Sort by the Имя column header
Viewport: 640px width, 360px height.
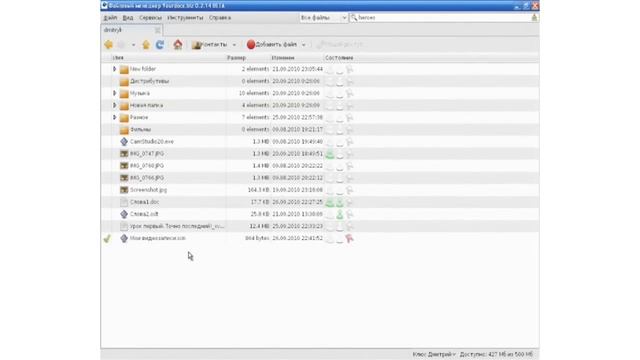[x=118, y=58]
